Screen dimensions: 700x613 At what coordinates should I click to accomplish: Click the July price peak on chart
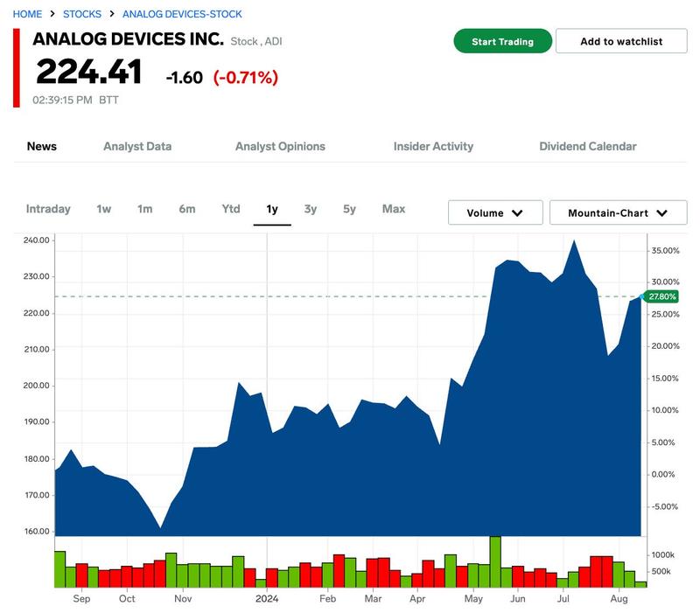point(574,241)
